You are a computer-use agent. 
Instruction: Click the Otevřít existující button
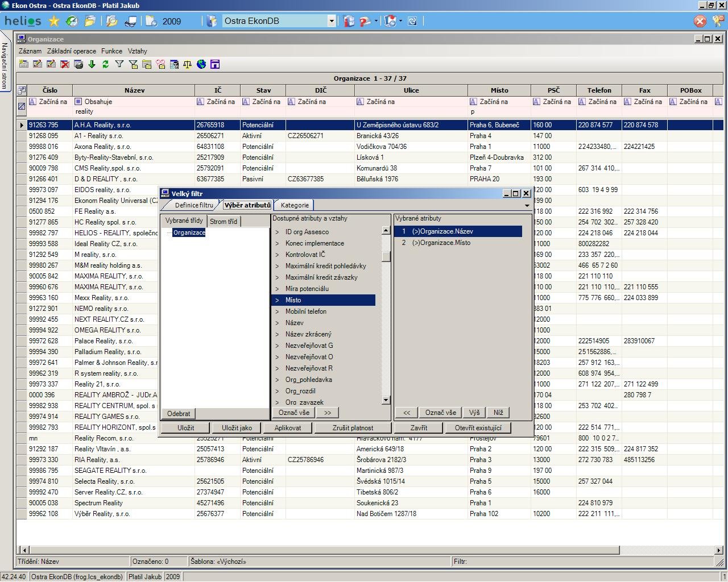point(478,428)
